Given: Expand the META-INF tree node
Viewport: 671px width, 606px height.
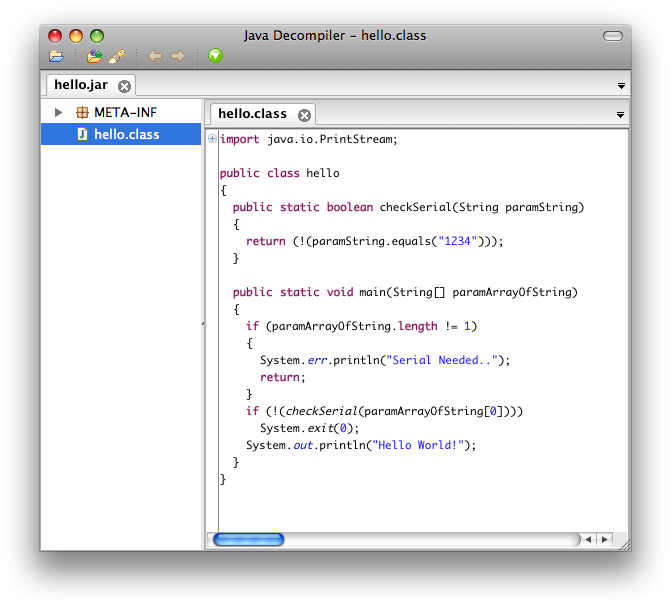Looking at the screenshot, I should click(x=58, y=112).
